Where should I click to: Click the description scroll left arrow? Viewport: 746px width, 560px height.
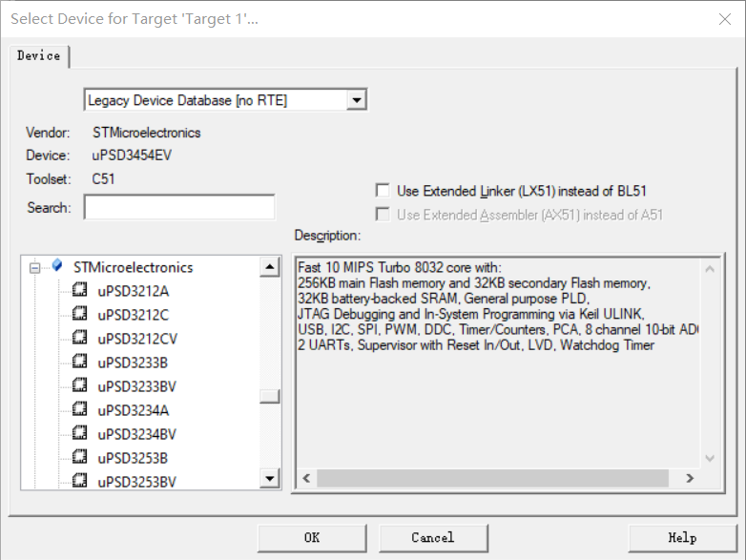pos(307,478)
